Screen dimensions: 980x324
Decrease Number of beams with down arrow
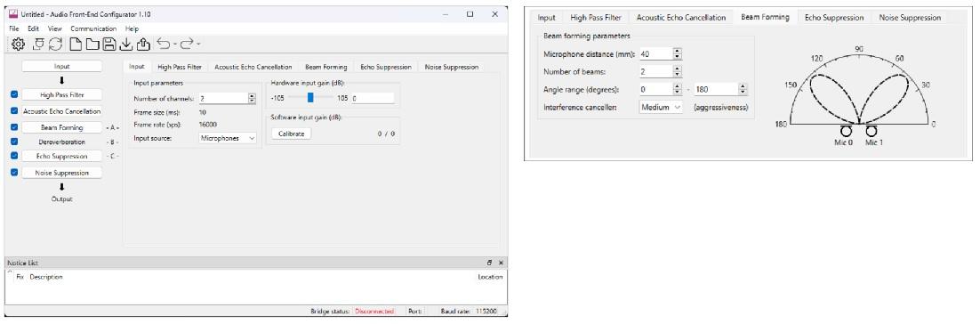click(677, 75)
